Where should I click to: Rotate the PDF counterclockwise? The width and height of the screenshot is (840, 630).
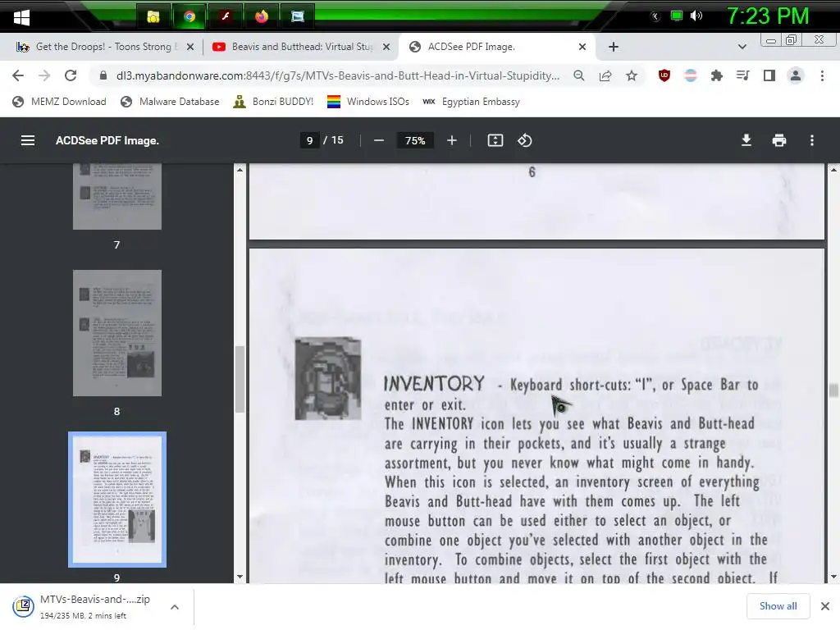click(x=524, y=140)
